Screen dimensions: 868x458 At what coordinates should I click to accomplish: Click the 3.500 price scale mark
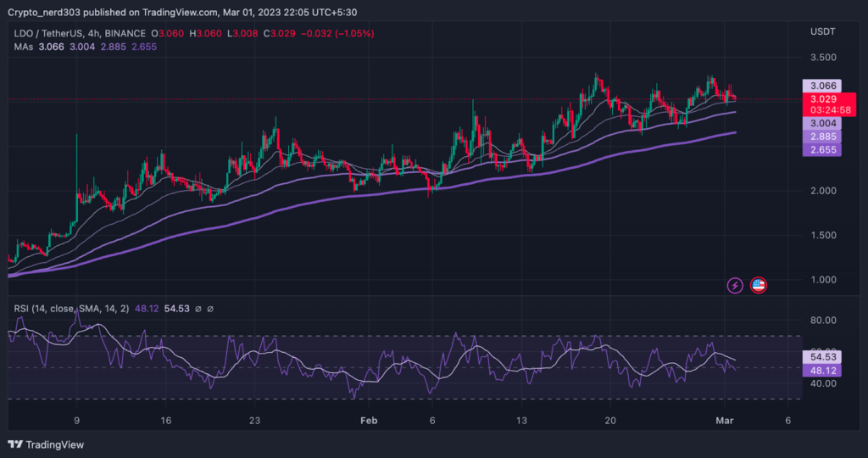coord(823,58)
